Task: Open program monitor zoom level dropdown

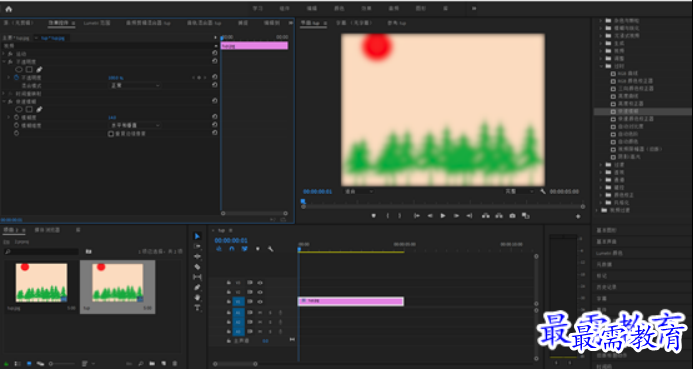Action: click(x=358, y=191)
